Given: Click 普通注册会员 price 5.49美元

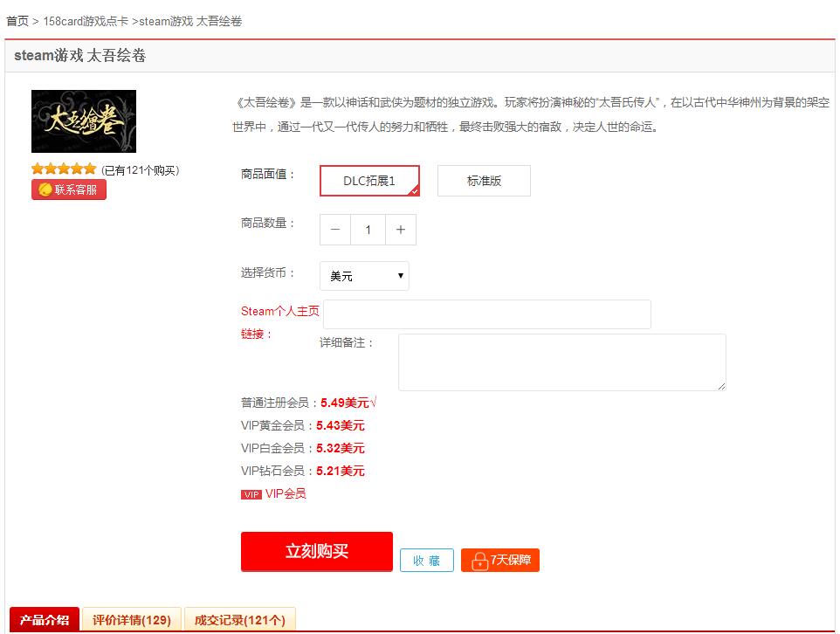Looking at the screenshot, I should point(344,403).
